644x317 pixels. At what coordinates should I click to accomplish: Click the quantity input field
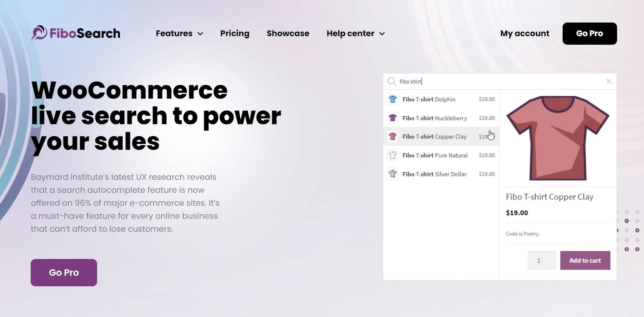pyautogui.click(x=541, y=261)
